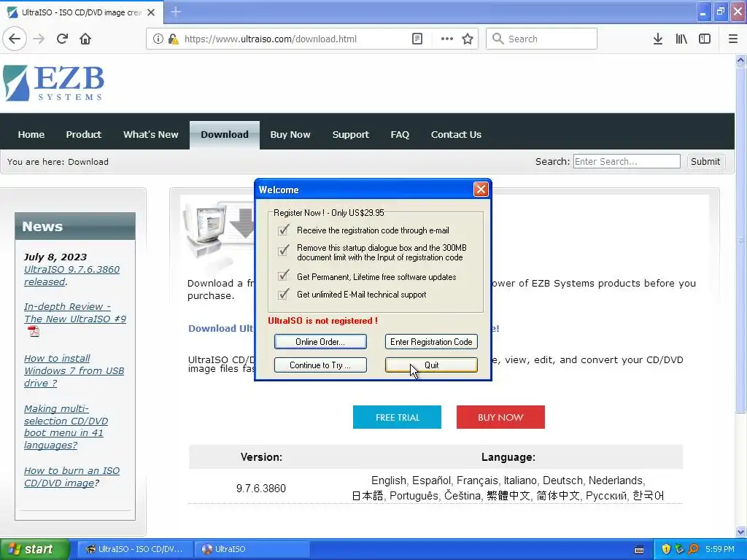The width and height of the screenshot is (747, 560).
Task: Toggle 'Remove this startup dialogue box' checkbox
Action: tap(283, 250)
